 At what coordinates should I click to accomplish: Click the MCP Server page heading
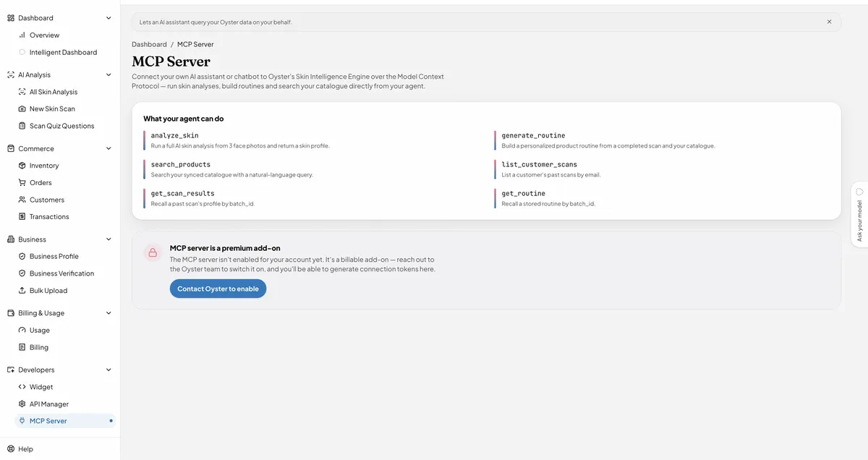[x=171, y=61]
